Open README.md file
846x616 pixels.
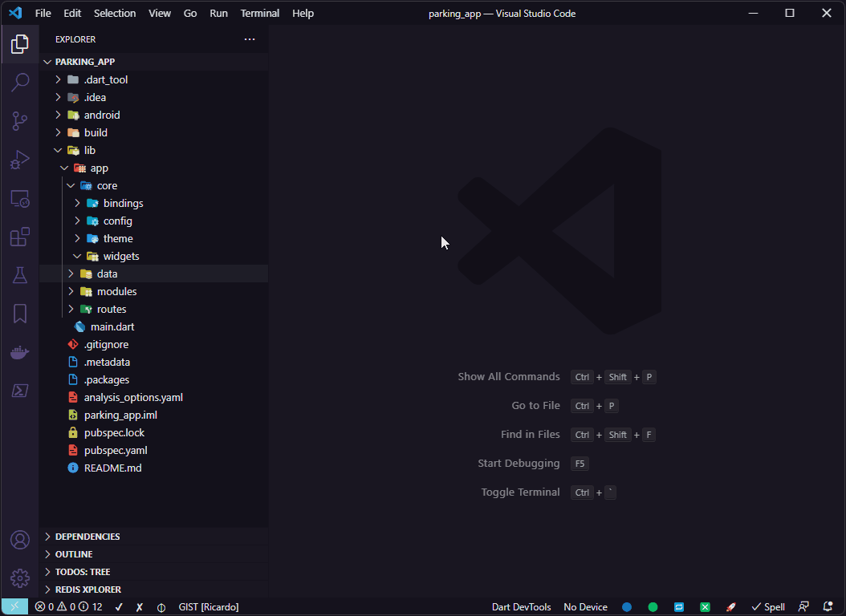point(112,468)
